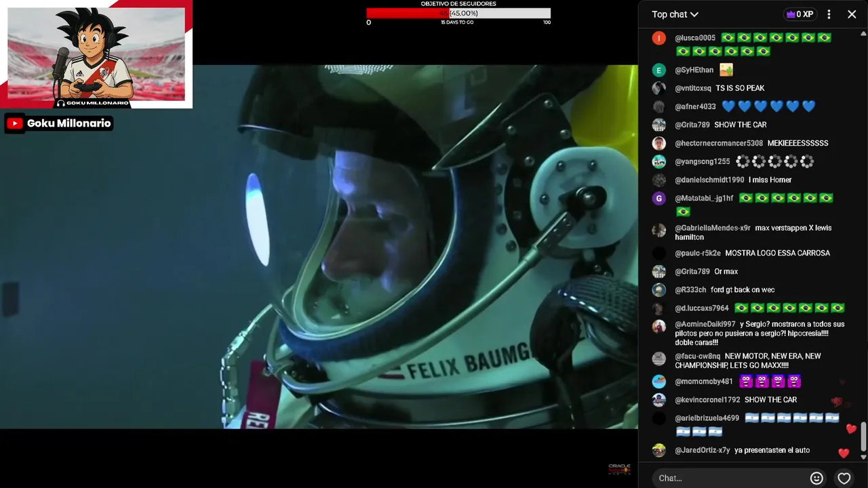Click the @AomineDaiki997 y Sergio message
Viewport: 868px width, 488px height.
760,333
